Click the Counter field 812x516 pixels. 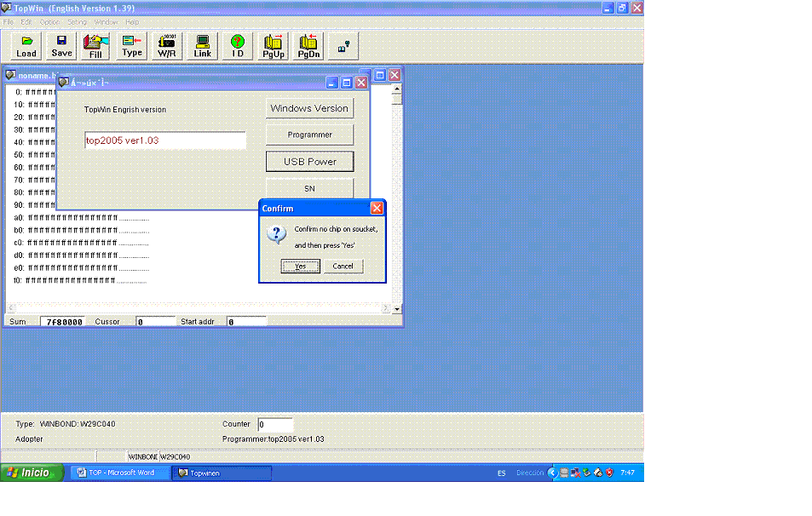(x=275, y=424)
